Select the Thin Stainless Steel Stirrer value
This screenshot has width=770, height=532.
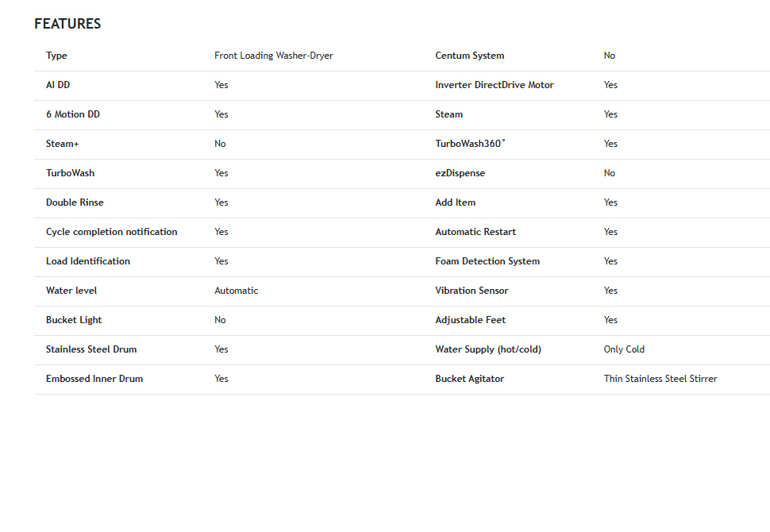[x=660, y=379]
